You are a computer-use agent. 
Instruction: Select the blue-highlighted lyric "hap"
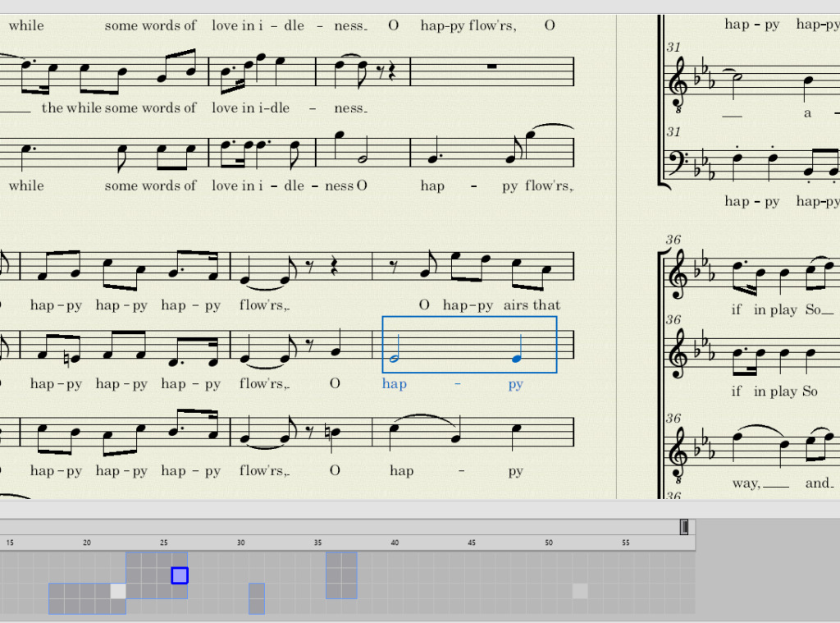[x=395, y=384]
